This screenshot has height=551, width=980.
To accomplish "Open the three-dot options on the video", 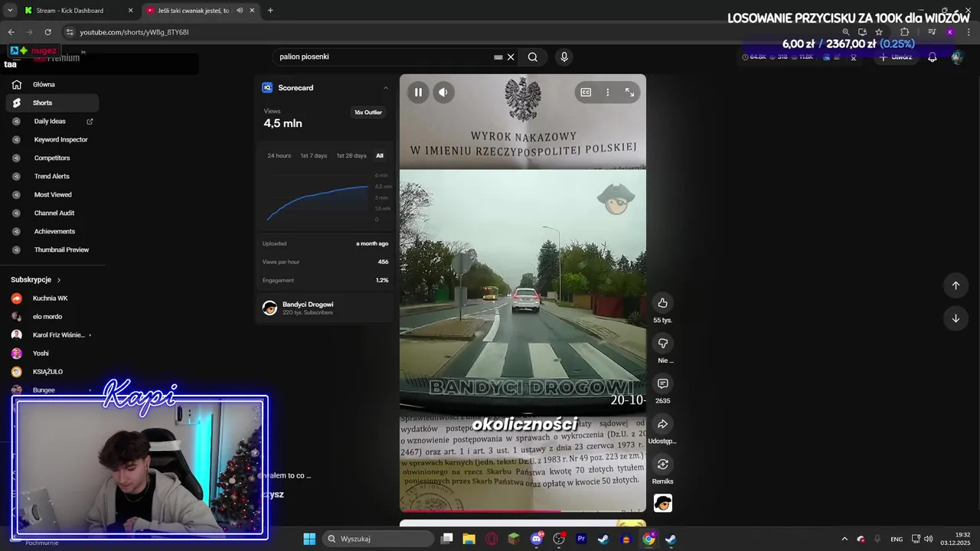I will point(608,93).
